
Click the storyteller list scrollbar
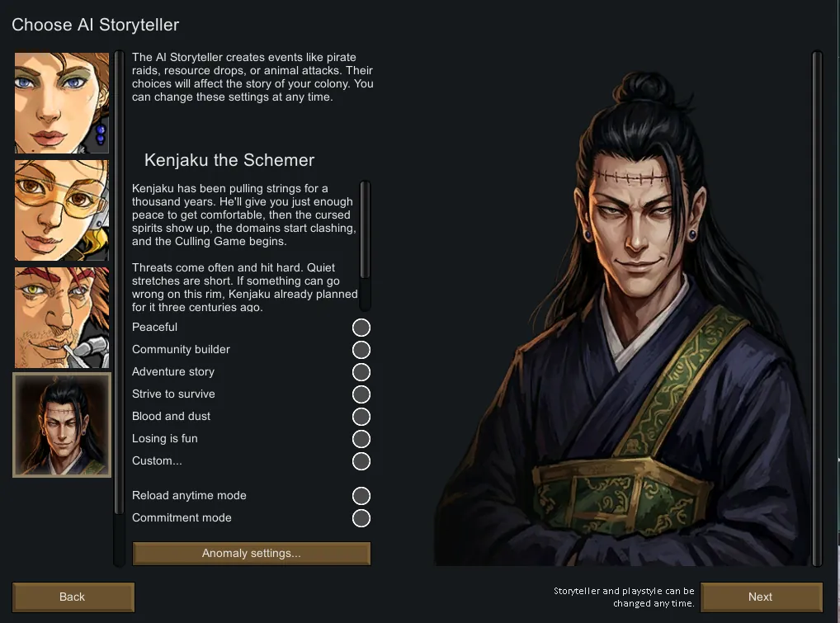[119, 308]
